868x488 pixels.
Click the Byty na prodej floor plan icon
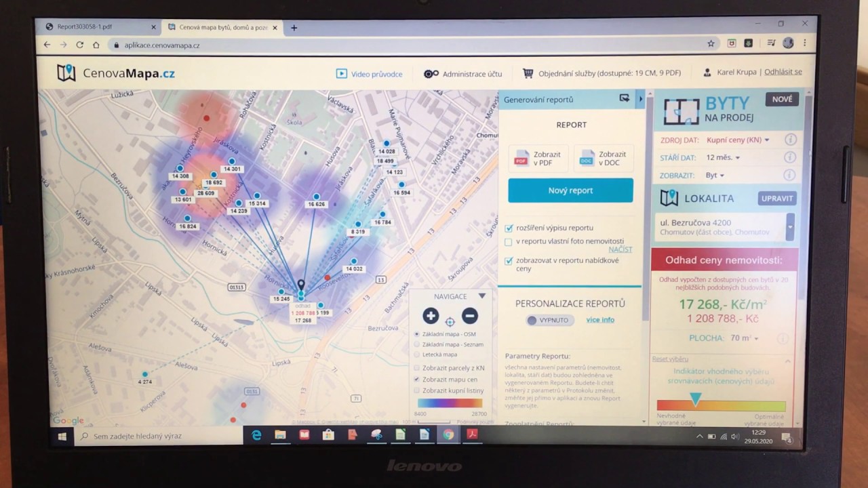pyautogui.click(x=681, y=112)
